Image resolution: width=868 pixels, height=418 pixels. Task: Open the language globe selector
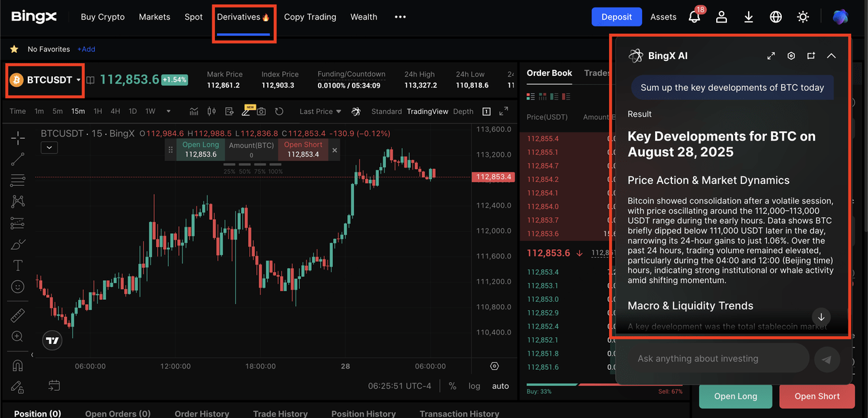click(x=776, y=17)
